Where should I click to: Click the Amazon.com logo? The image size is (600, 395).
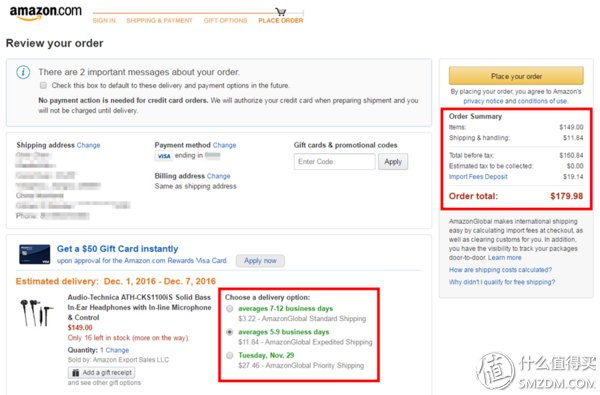coord(46,12)
